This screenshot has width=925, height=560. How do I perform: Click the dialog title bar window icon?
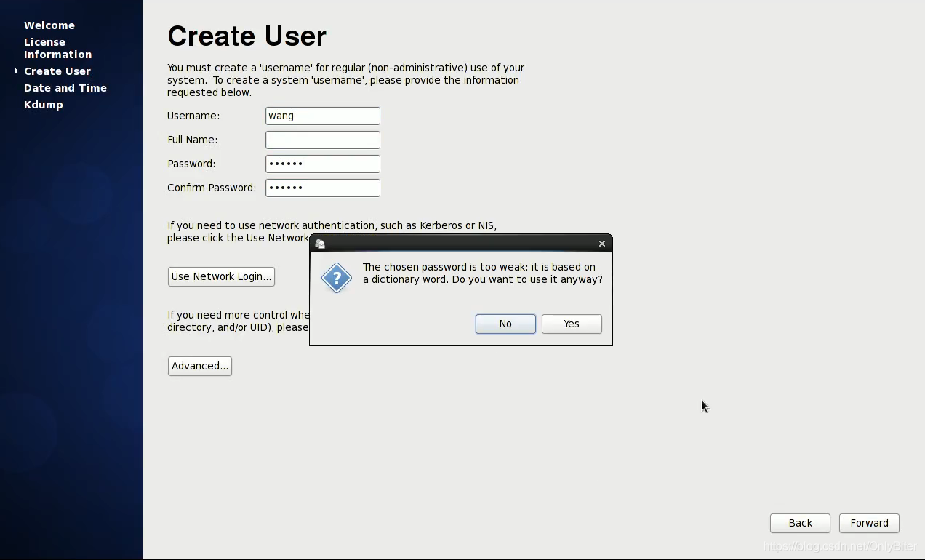(x=320, y=244)
